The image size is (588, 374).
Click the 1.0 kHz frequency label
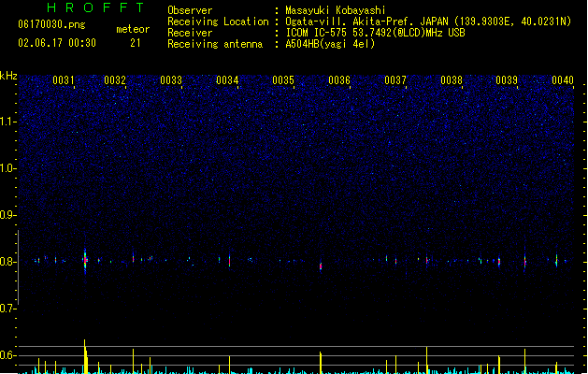(x=8, y=168)
